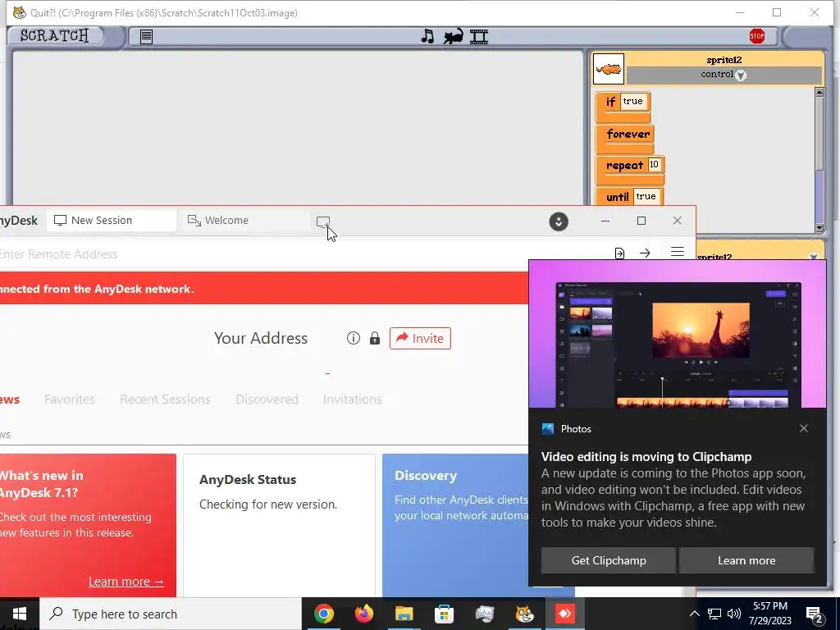Click the Scratch blocks palette scroll up arrow
840x630 pixels.
point(819,93)
